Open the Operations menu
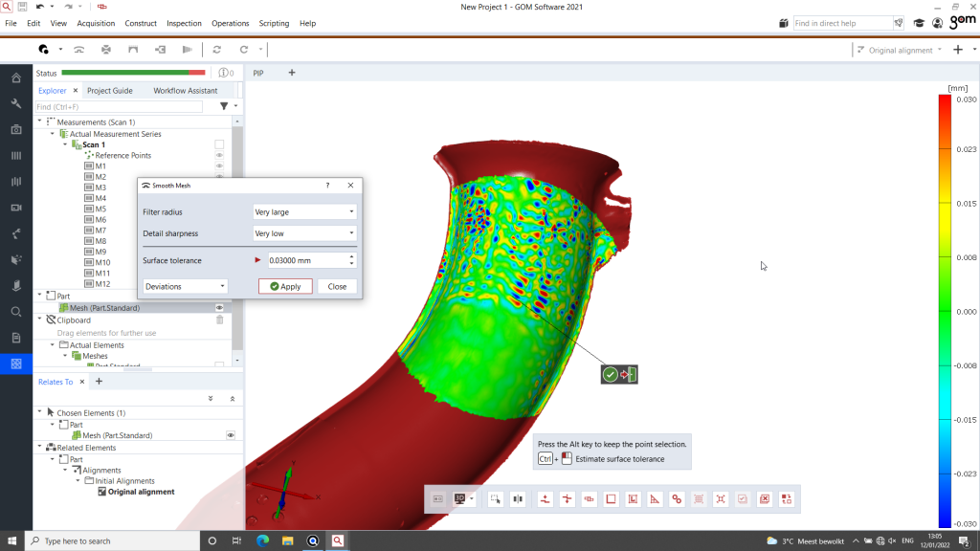The width and height of the screenshot is (980, 551). pos(230,23)
